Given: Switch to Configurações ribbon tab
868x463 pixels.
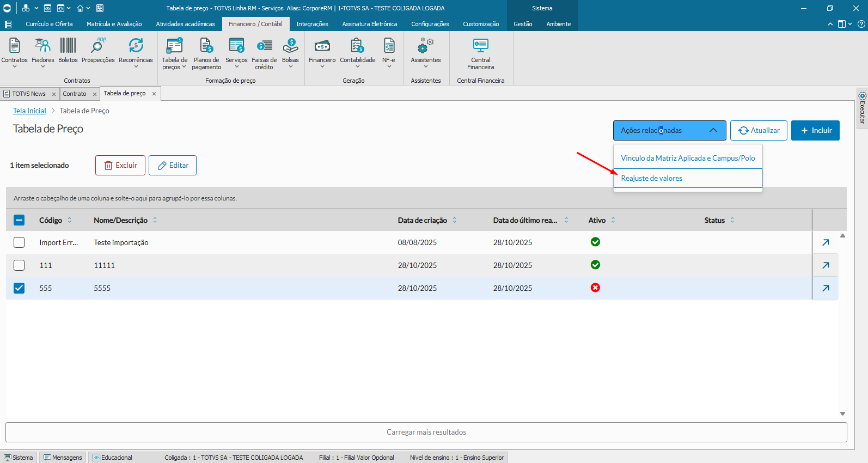Looking at the screenshot, I should click(x=430, y=24).
